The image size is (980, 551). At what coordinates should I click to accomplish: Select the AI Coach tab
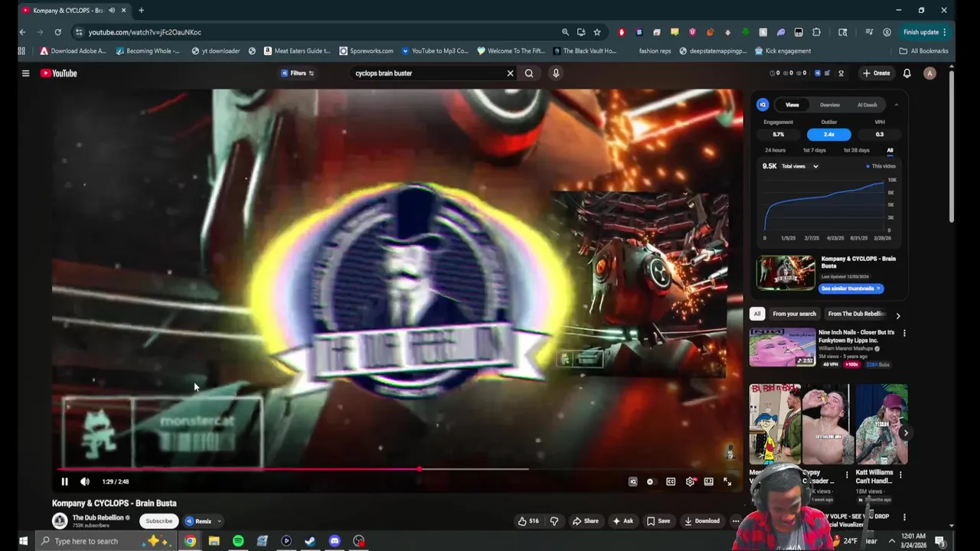point(867,105)
